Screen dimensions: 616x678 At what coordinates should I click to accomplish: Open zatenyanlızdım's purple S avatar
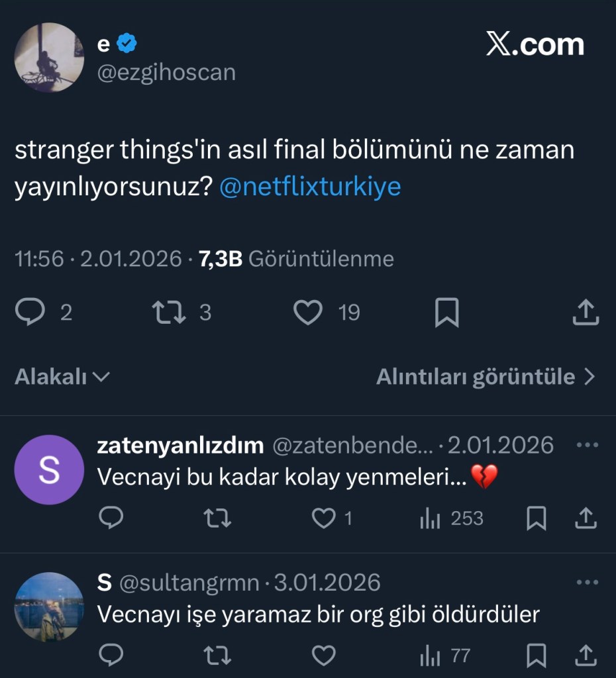click(x=49, y=469)
